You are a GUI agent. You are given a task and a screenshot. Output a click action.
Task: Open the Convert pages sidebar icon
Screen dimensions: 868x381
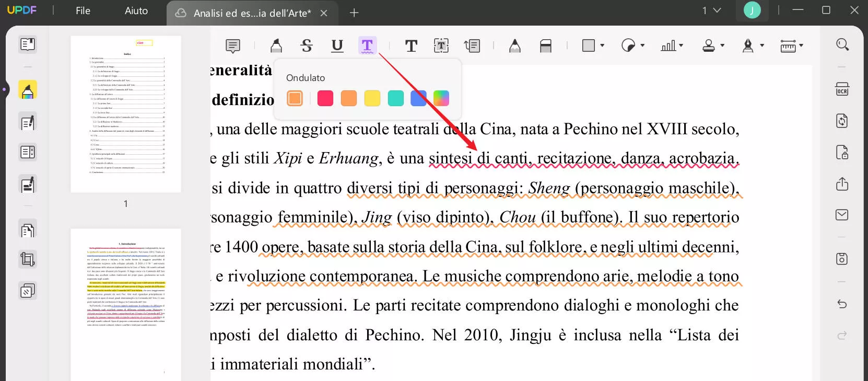pos(28,229)
